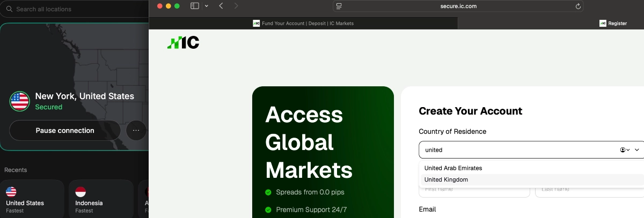Collapse the country dropdown chevron

pyautogui.click(x=637, y=150)
